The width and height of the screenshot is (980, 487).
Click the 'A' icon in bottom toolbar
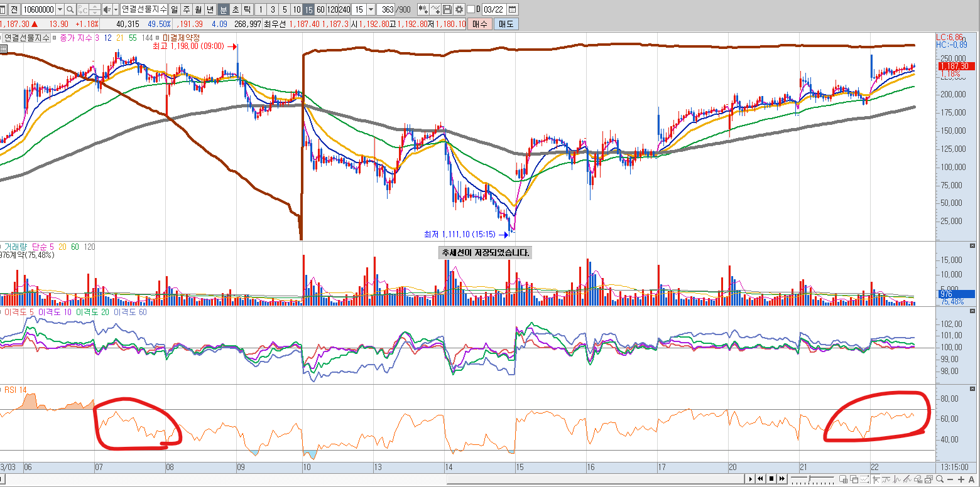point(971,479)
